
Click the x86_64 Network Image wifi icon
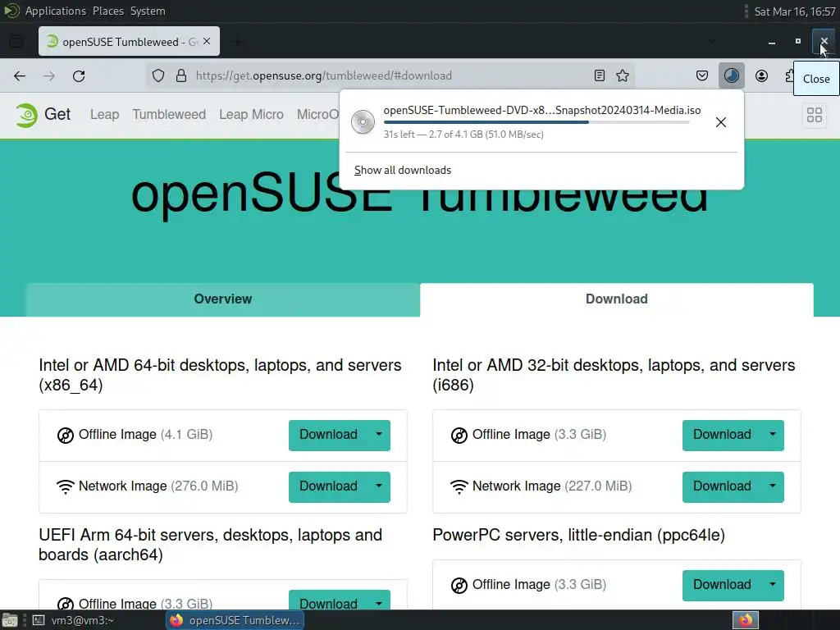pyautogui.click(x=66, y=486)
